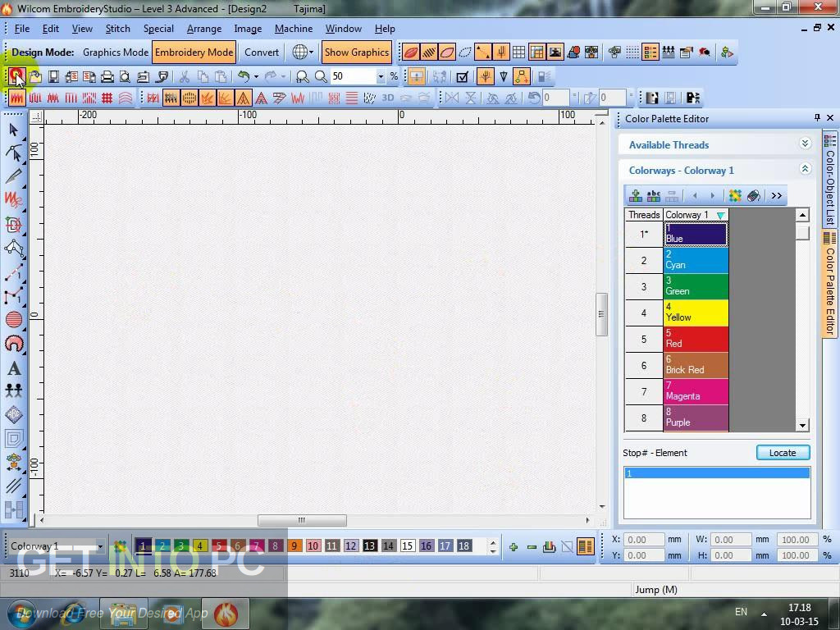Viewport: 840px width, 630px height.
Task: Toggle Show Bitmaps picture icon
Action: point(555,52)
